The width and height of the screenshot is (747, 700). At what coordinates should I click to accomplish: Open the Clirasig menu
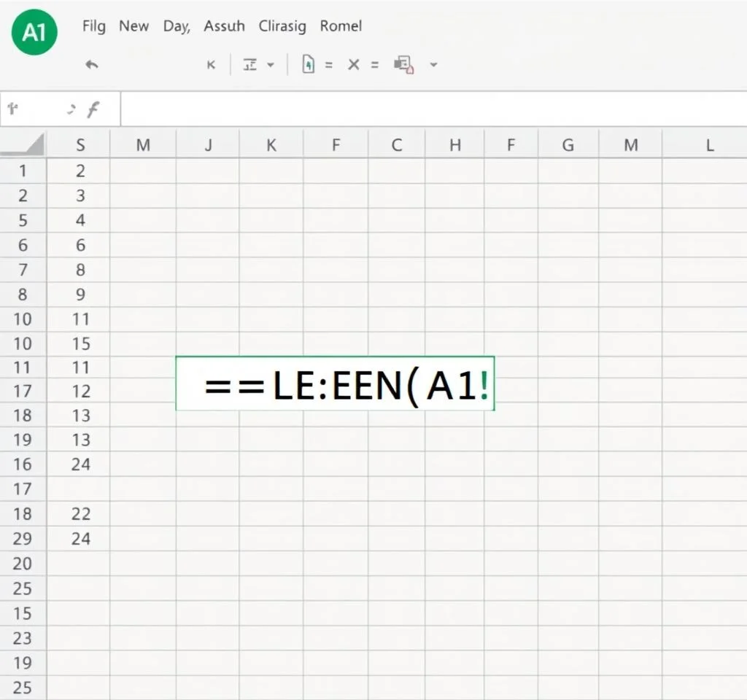pos(282,26)
